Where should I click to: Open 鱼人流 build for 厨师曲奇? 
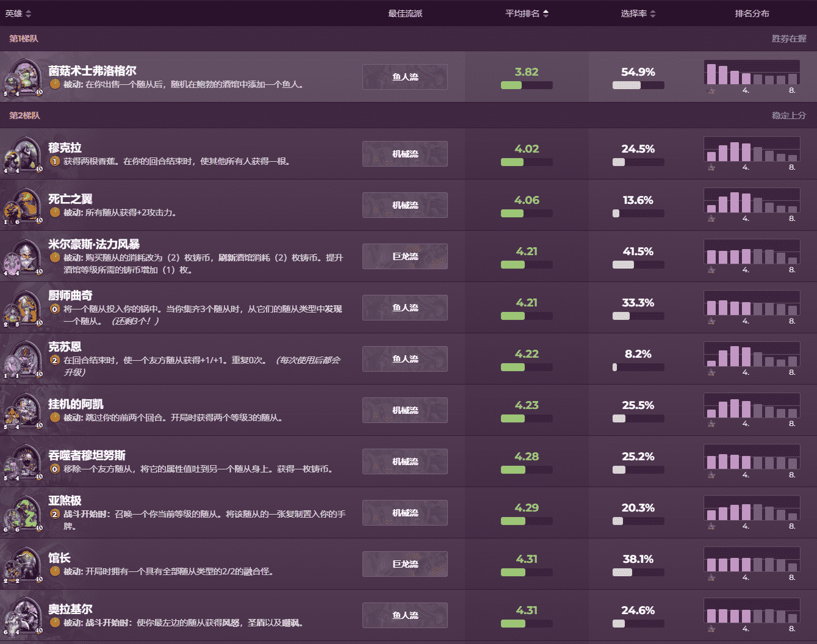[405, 308]
